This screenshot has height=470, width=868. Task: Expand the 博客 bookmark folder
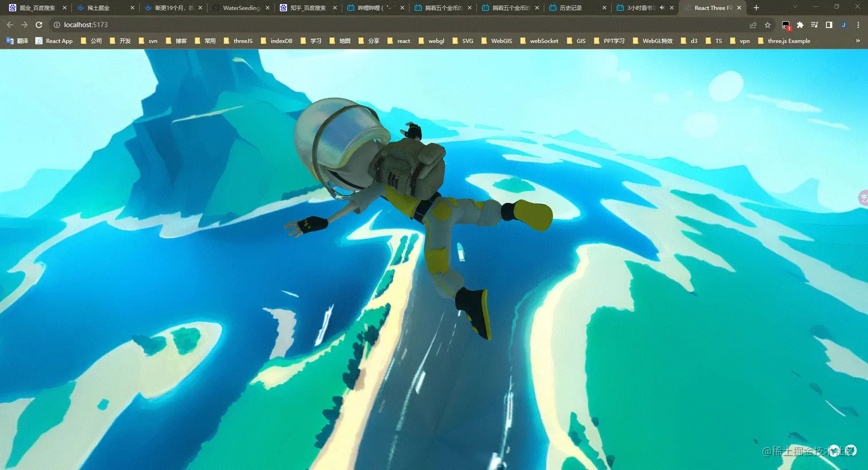[176, 41]
